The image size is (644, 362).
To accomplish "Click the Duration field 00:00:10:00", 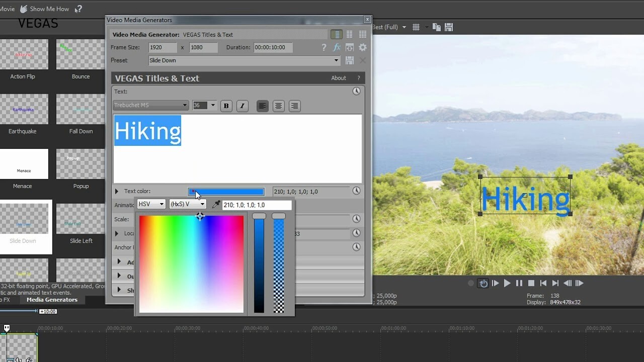I will [273, 47].
